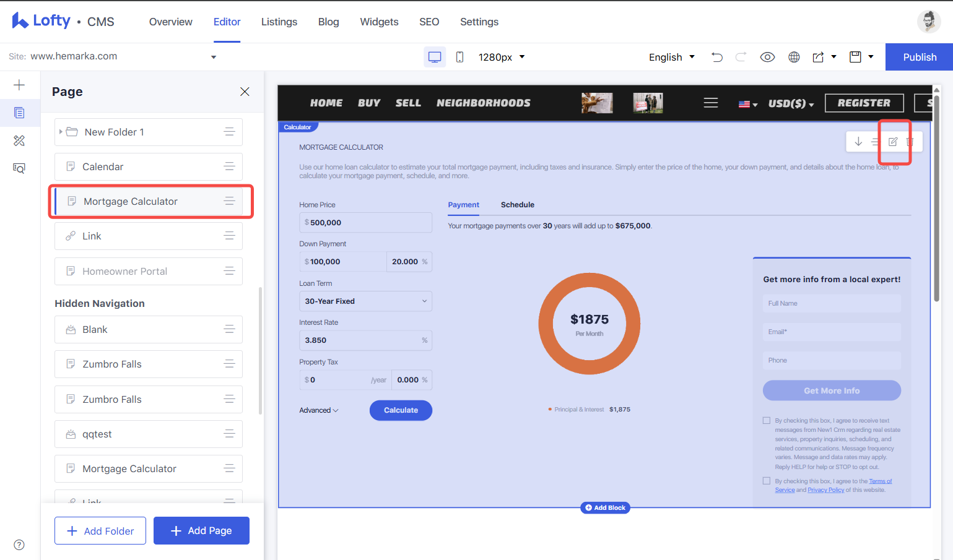Expand the New Folder 1 tree arrow
Screen dimensions: 953x560
(x=61, y=132)
